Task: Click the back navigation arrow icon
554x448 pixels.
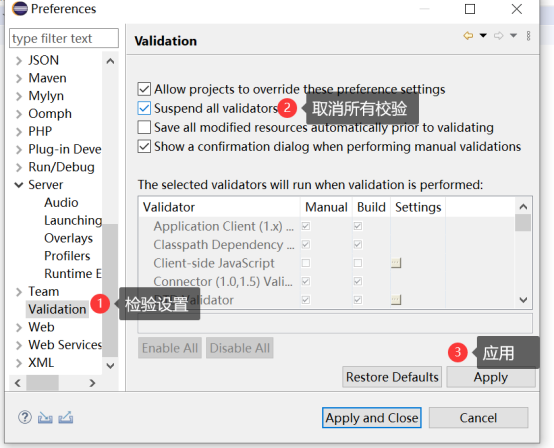Action: click(x=468, y=36)
